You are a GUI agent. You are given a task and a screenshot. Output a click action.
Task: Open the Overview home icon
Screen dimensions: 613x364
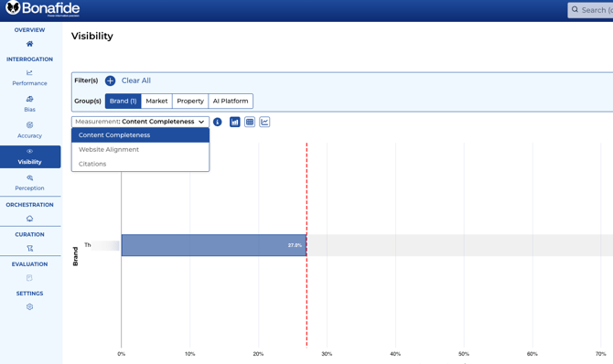[29, 44]
